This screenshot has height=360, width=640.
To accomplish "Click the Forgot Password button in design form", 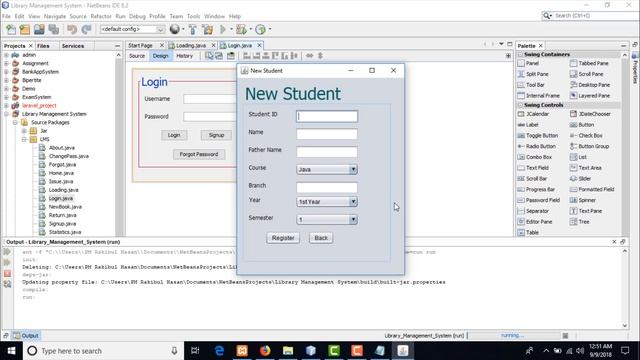I will pyautogui.click(x=199, y=154).
